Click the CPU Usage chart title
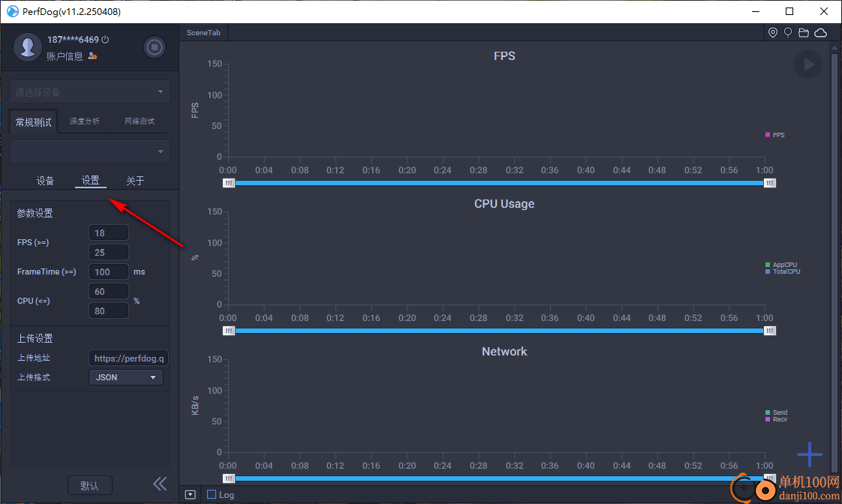Viewport: 842px width, 504px height. (x=504, y=204)
